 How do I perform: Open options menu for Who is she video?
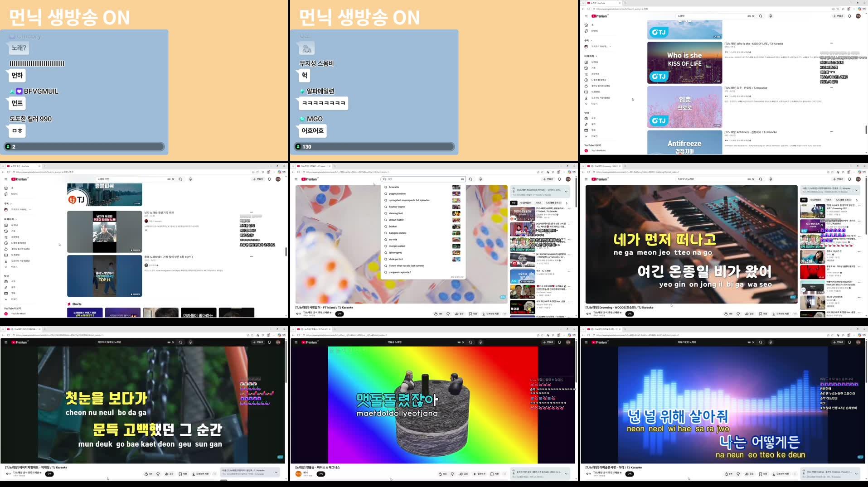coord(832,43)
